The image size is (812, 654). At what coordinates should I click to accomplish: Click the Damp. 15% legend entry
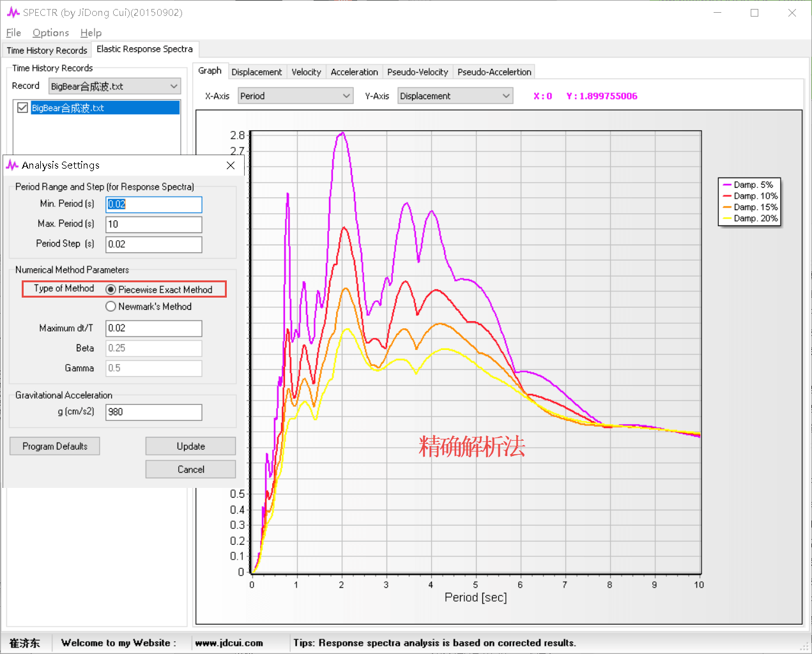(x=751, y=208)
